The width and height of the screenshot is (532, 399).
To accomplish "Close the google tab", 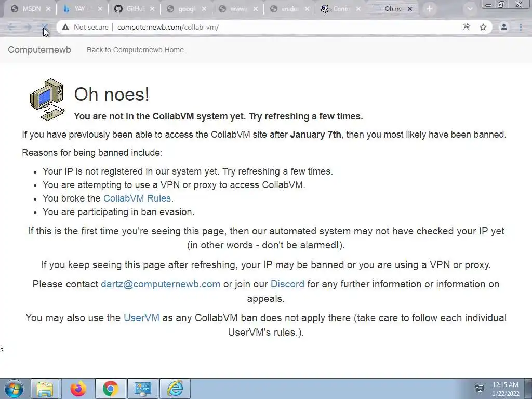I will coord(204,9).
